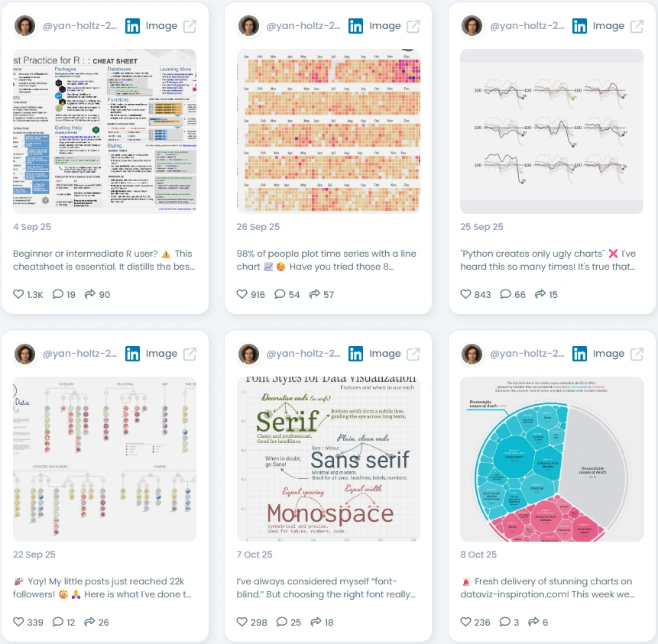This screenshot has height=644, width=658.
Task: View the R cheat sheet image thumbnail
Action: pos(105,131)
